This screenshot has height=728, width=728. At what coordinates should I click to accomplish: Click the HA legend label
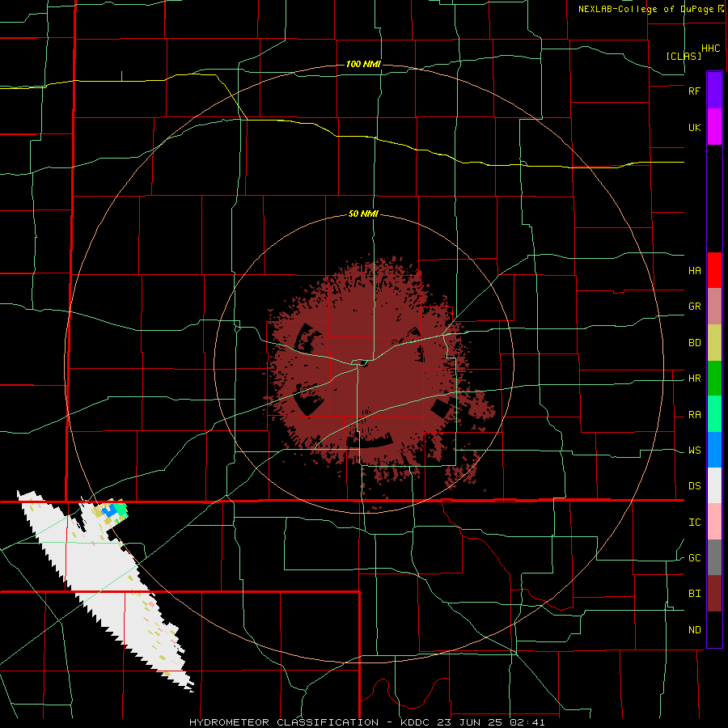click(x=694, y=271)
